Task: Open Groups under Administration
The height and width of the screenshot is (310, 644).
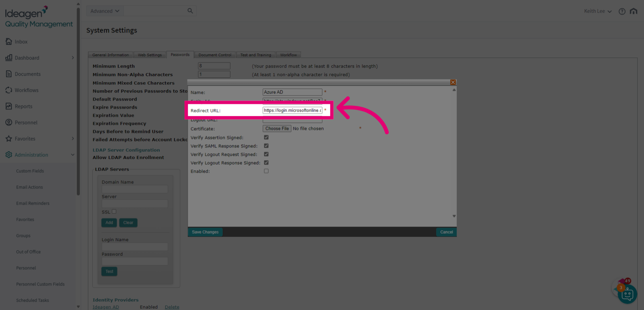Action: [x=23, y=236]
